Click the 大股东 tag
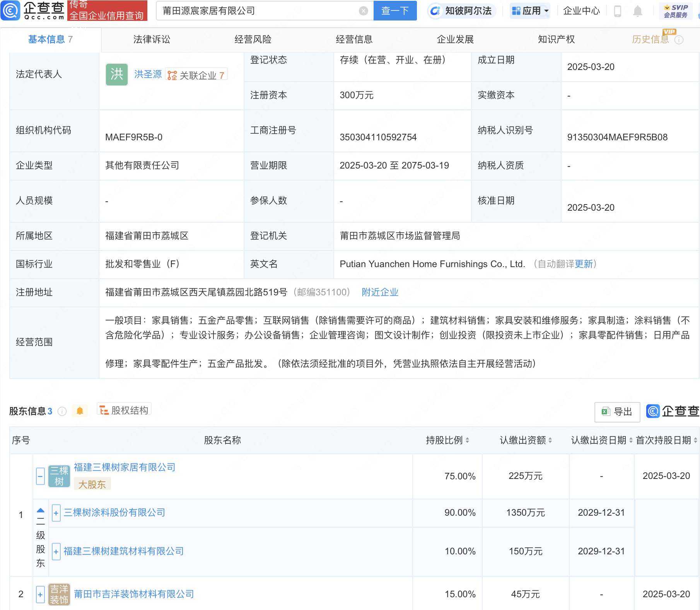700x610 pixels. (x=92, y=484)
